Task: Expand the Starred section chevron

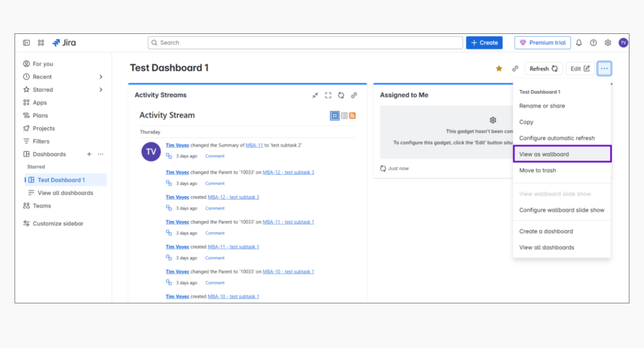Action: 101,90
